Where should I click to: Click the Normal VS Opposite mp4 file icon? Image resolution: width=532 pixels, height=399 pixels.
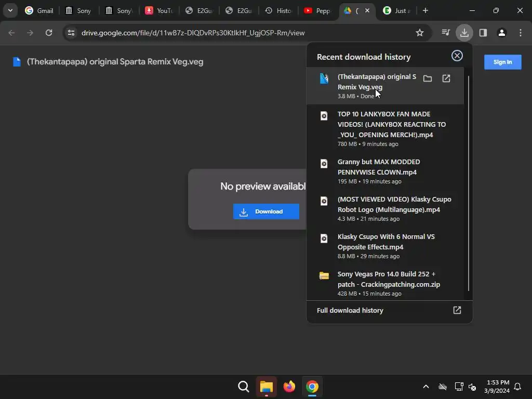(324, 238)
